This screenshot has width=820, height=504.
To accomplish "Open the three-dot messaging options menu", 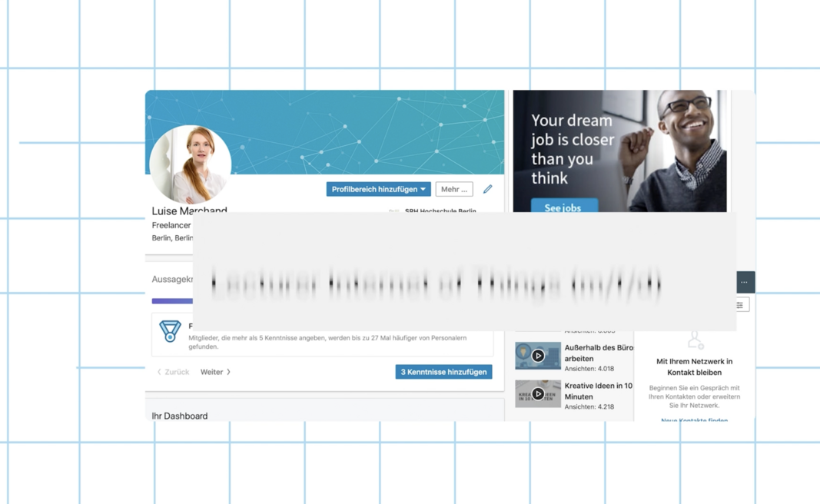I will coord(744,282).
